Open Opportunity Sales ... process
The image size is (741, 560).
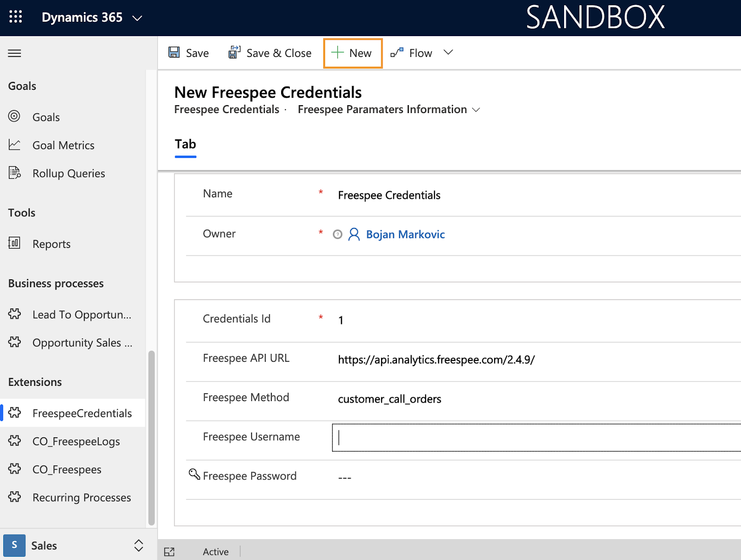click(x=73, y=343)
